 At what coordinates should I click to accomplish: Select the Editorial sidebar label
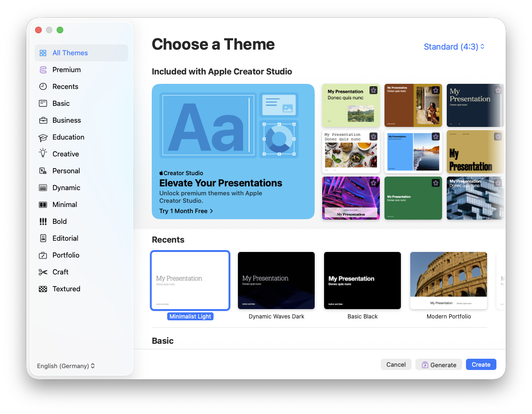[x=65, y=238]
